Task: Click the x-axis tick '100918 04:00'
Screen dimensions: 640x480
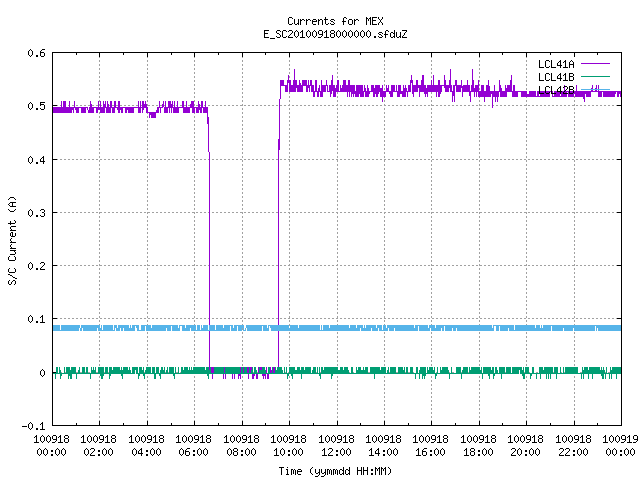Action: (x=146, y=446)
